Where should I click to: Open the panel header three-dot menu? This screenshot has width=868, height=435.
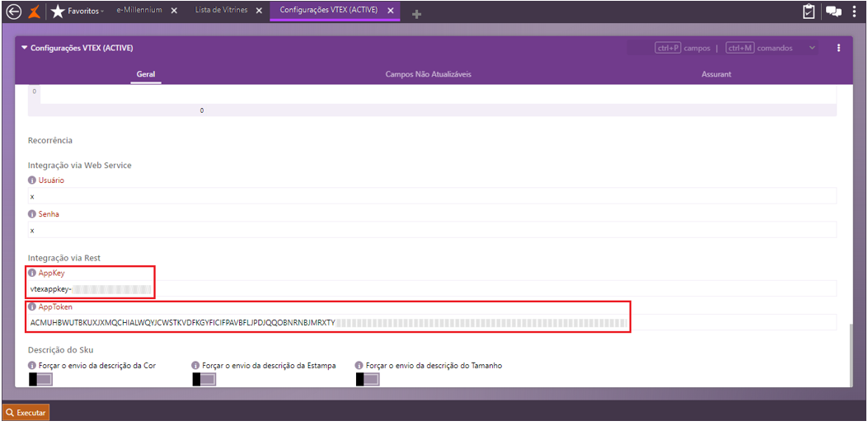point(838,48)
